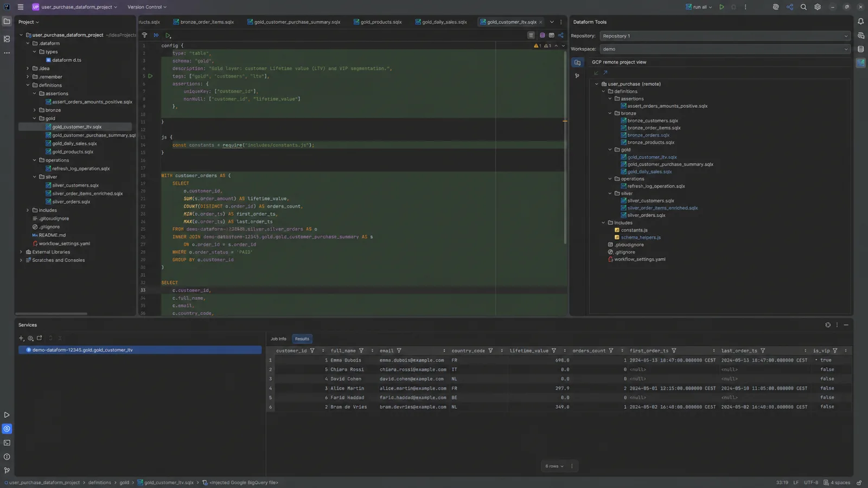Collapse the bronze folder in remote view

610,113
